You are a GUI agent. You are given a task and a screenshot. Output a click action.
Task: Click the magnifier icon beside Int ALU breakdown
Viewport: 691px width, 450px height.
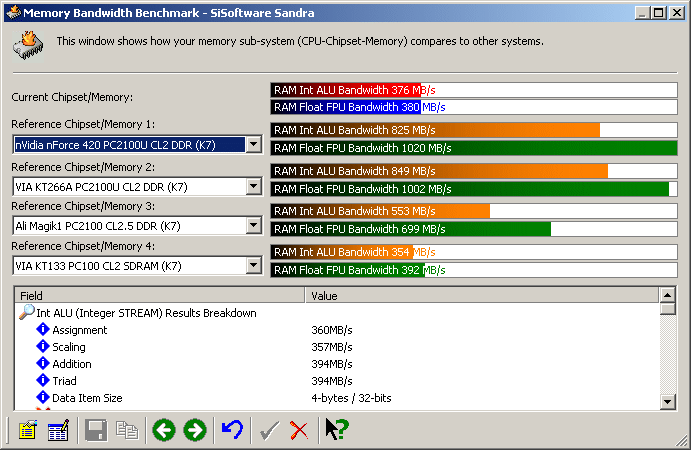(x=27, y=312)
